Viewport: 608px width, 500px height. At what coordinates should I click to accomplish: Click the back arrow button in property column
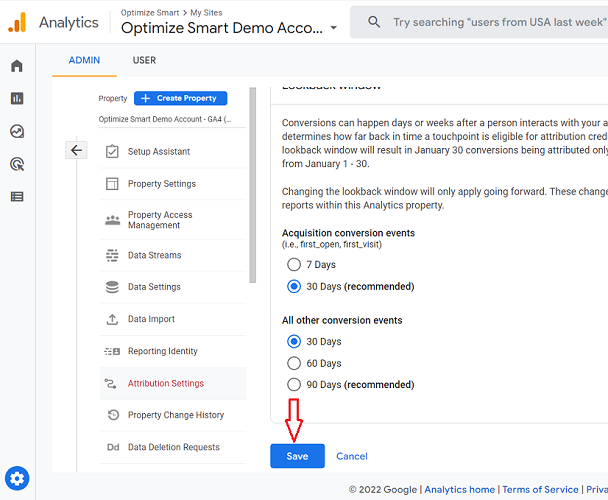pos(76,150)
